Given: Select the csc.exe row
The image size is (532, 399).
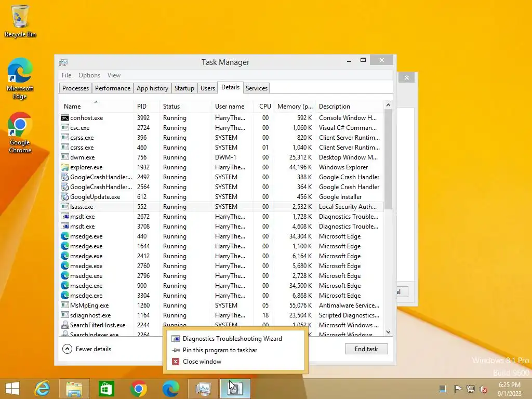Looking at the screenshot, I should [x=221, y=128].
